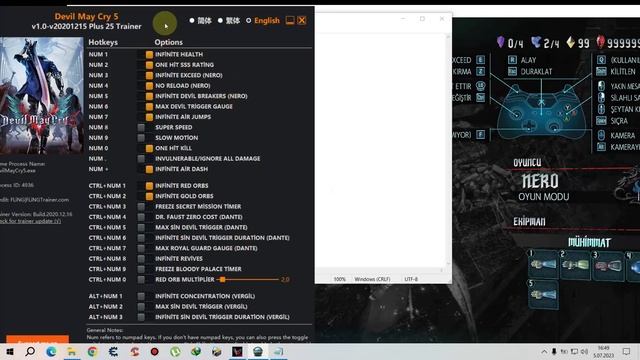Viewport: 640px width, 360px height.
Task: Enable Infinite Concentration (Vergil) checkbox
Action: point(141,296)
